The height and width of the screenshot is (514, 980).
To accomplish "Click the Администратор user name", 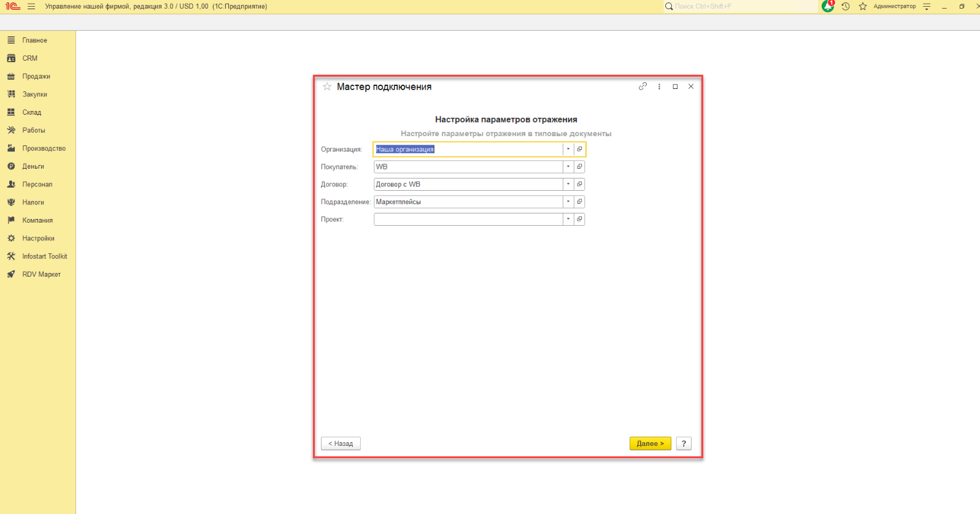I will tap(895, 7).
